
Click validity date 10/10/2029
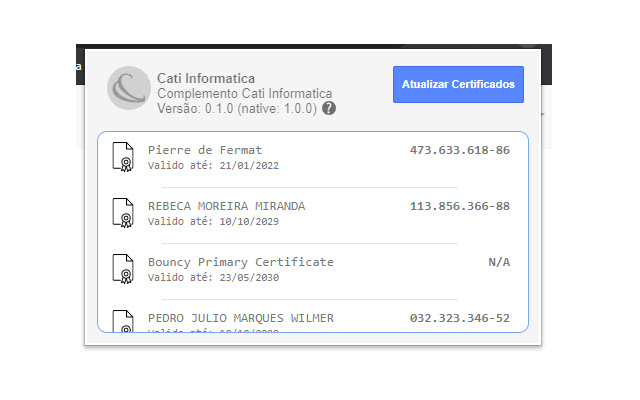click(249, 222)
